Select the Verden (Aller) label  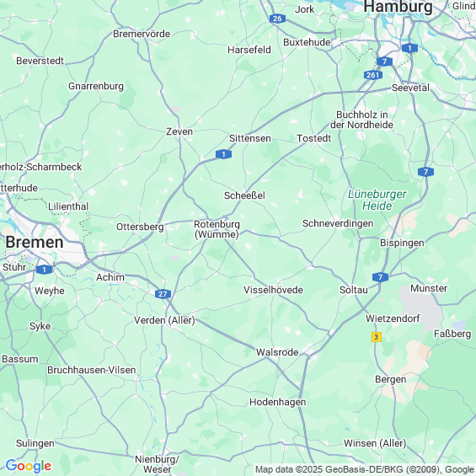point(164,320)
